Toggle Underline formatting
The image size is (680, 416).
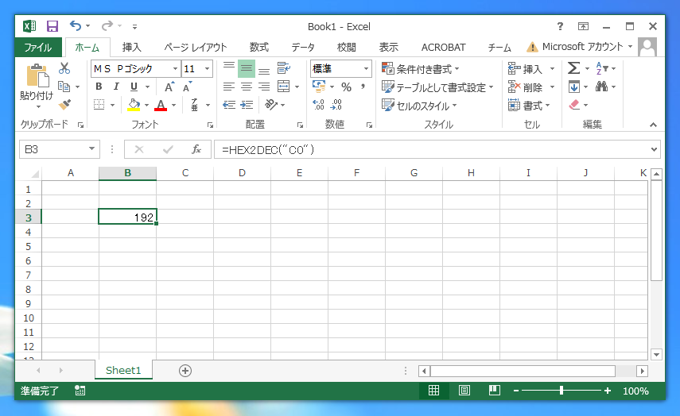click(x=134, y=87)
